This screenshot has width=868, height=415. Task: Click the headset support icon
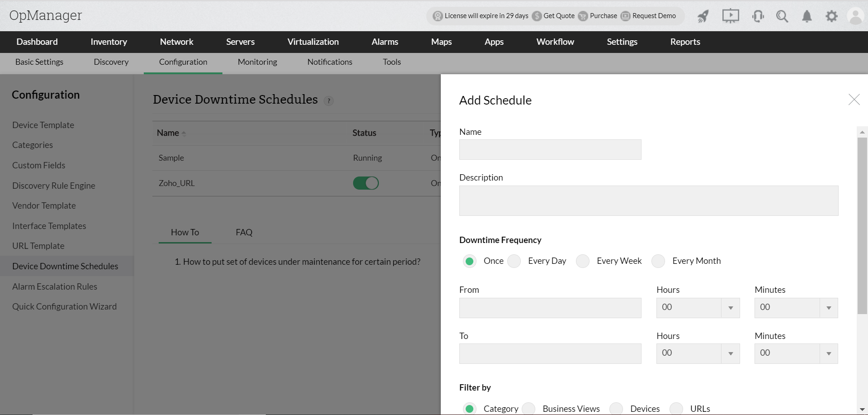(758, 16)
